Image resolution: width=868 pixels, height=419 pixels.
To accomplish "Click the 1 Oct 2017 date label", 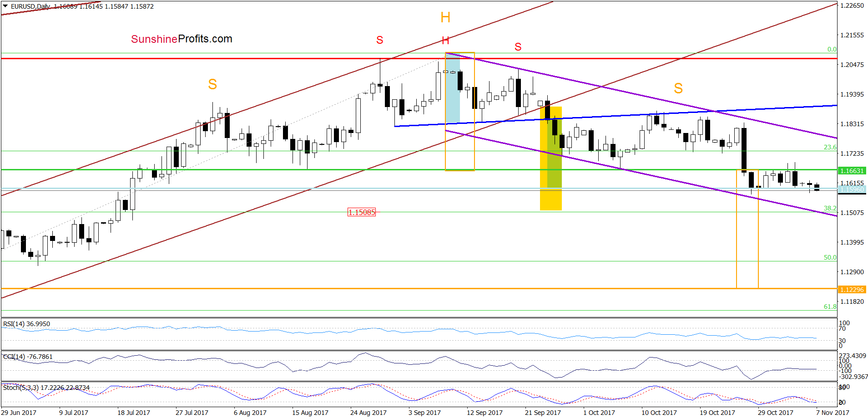I will click(599, 413).
